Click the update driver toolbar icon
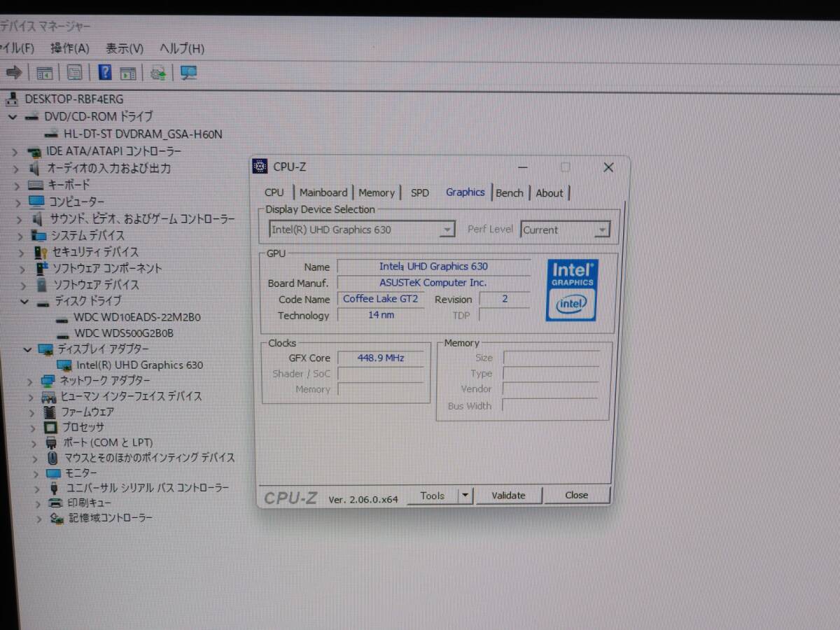 click(158, 73)
